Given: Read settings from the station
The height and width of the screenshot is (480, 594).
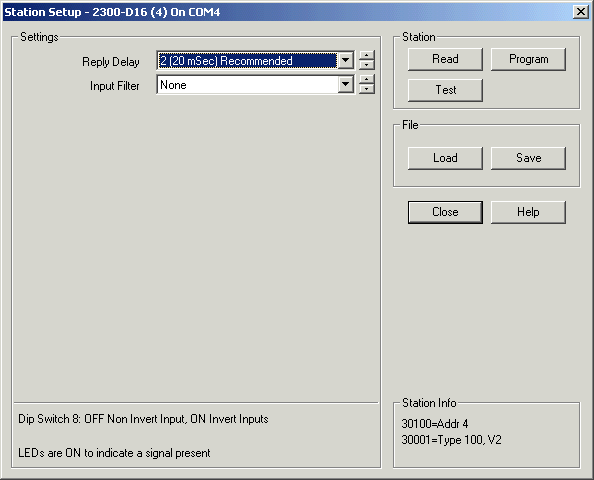Looking at the screenshot, I should 445,59.
